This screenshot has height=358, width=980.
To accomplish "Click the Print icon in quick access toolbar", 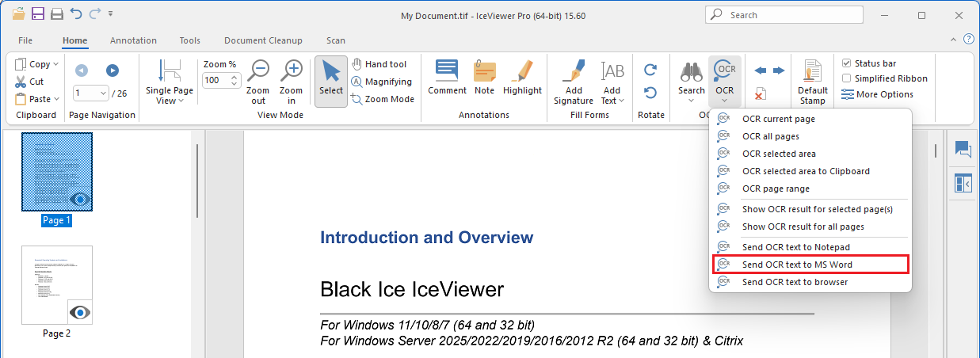I will pyautogui.click(x=57, y=14).
